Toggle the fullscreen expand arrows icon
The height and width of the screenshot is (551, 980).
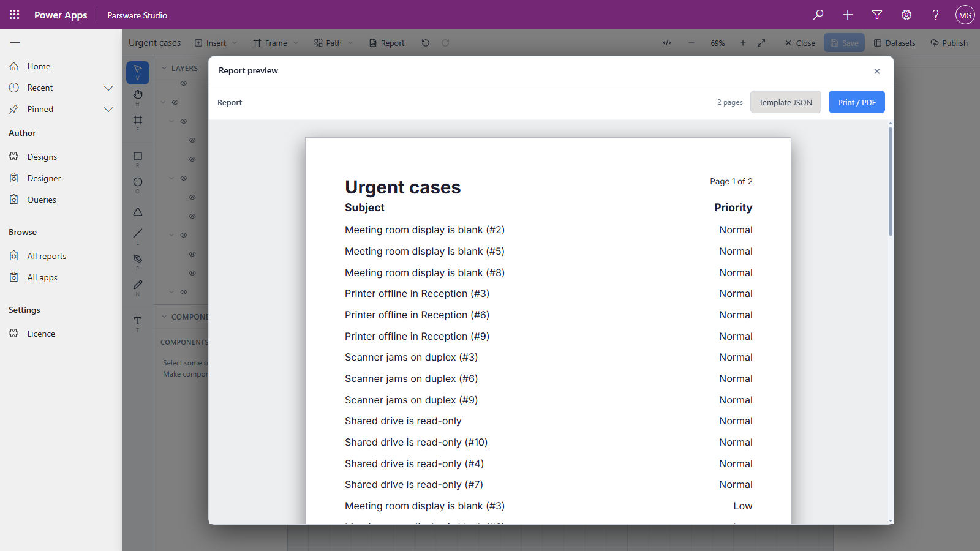tap(761, 43)
